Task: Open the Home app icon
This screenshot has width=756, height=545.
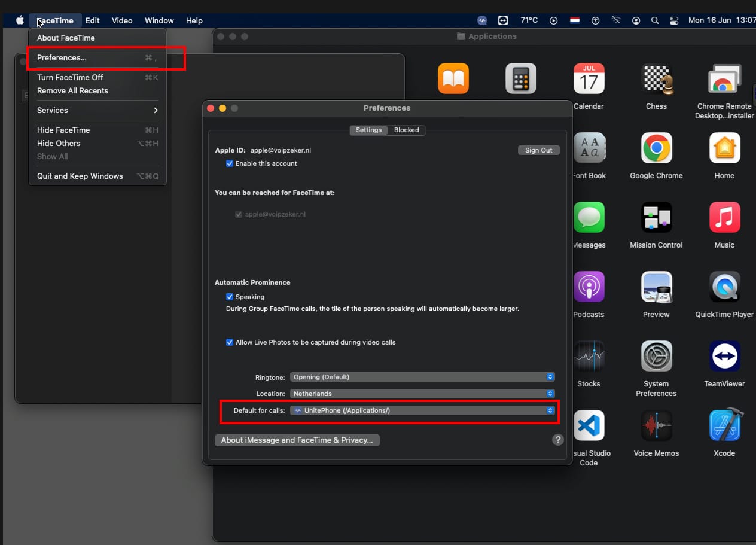Action: [724, 148]
